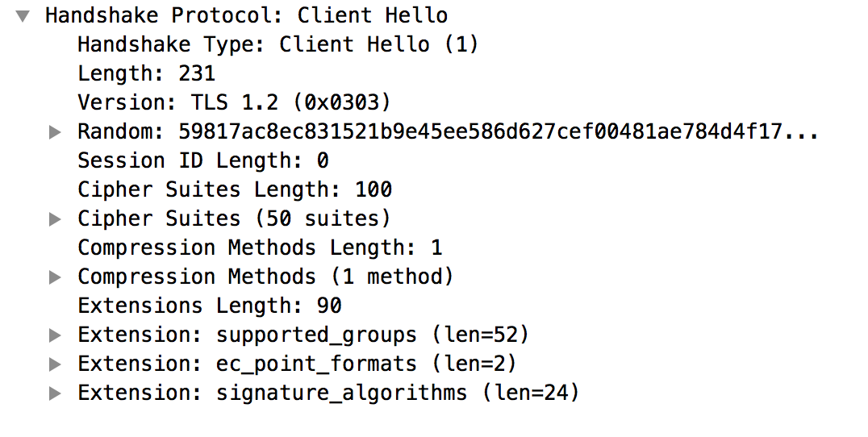Expand the signature_algorithms extension arrow
The image size is (868, 437).
click(55, 393)
